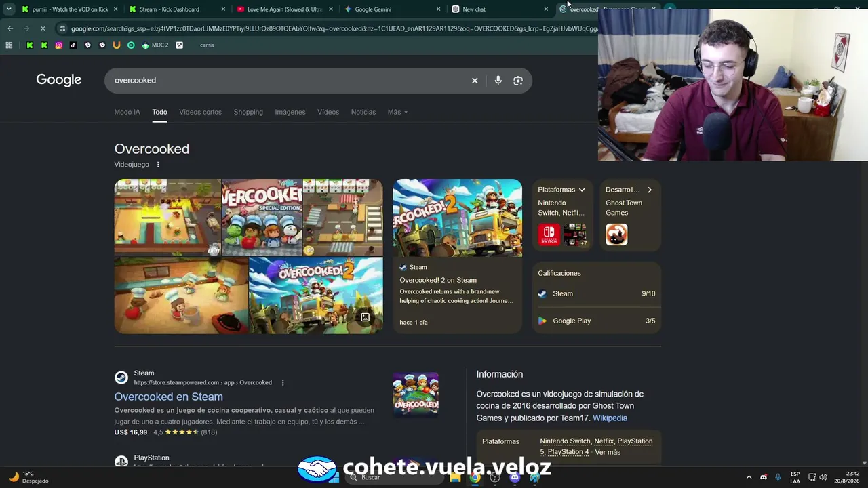The image size is (868, 488).
Task: Open the Wikipedia source link
Action: 610,418
